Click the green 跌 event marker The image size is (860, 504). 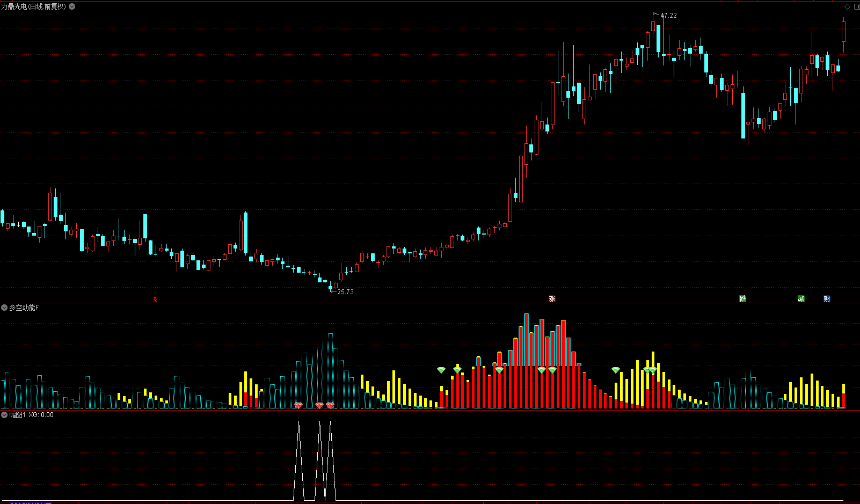(x=743, y=298)
